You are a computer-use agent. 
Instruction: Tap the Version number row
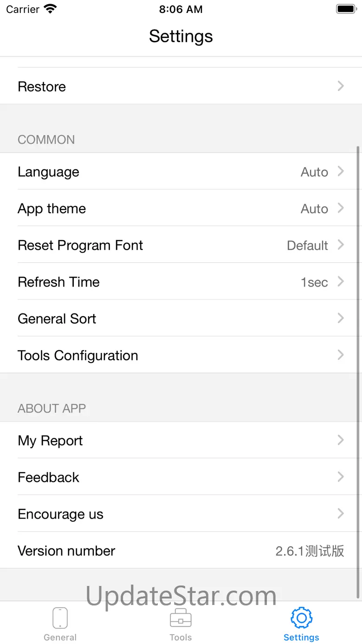[x=181, y=550]
